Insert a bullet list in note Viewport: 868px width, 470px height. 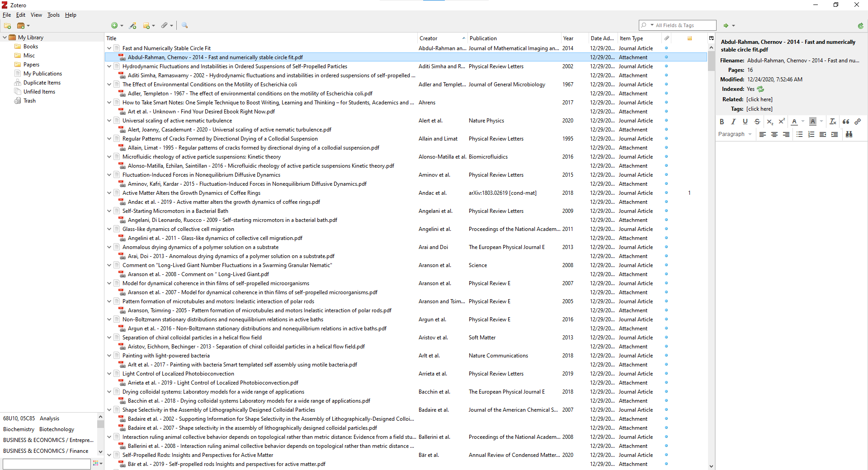coord(799,134)
